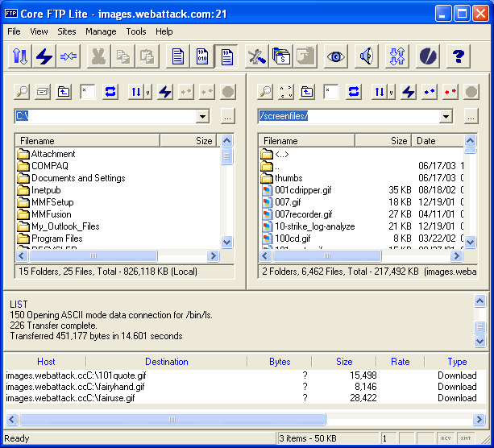Viewport: 494px width, 448px height.
Task: Click the transfer queue horizontal scrollbar thumb
Action: tap(172, 419)
